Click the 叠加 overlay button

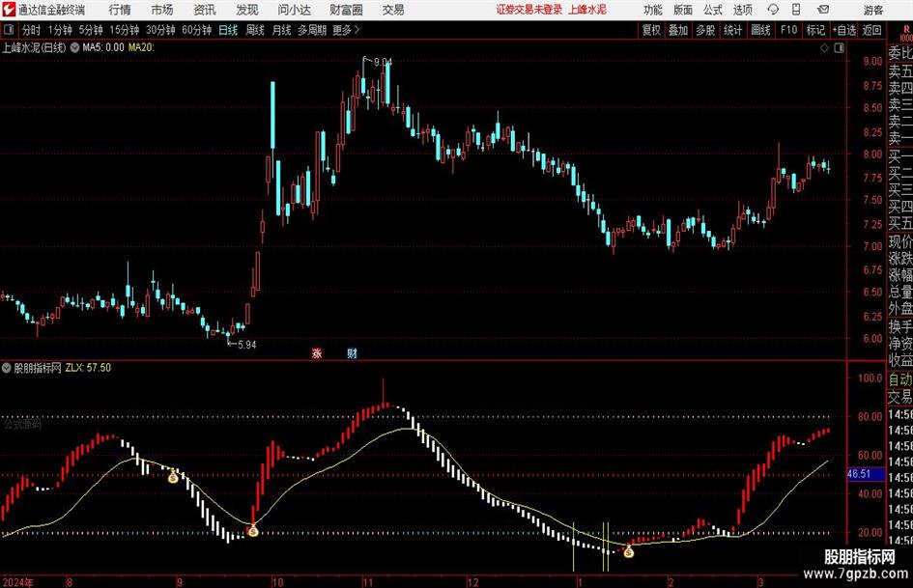(x=678, y=30)
